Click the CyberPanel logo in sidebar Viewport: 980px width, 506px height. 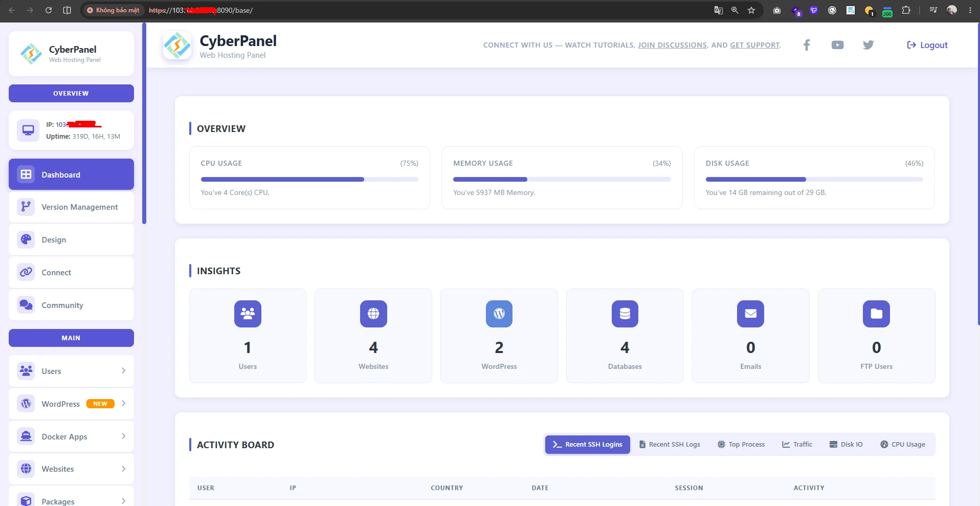tap(31, 53)
